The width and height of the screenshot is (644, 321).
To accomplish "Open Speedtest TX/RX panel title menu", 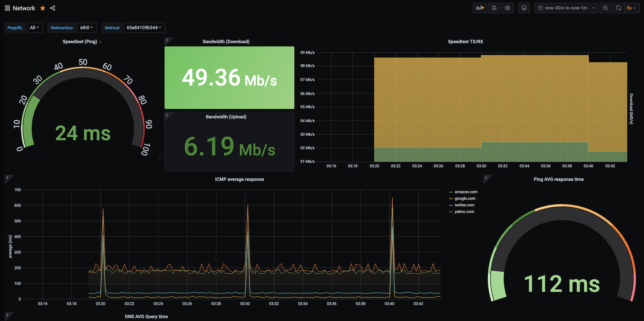I will (465, 42).
